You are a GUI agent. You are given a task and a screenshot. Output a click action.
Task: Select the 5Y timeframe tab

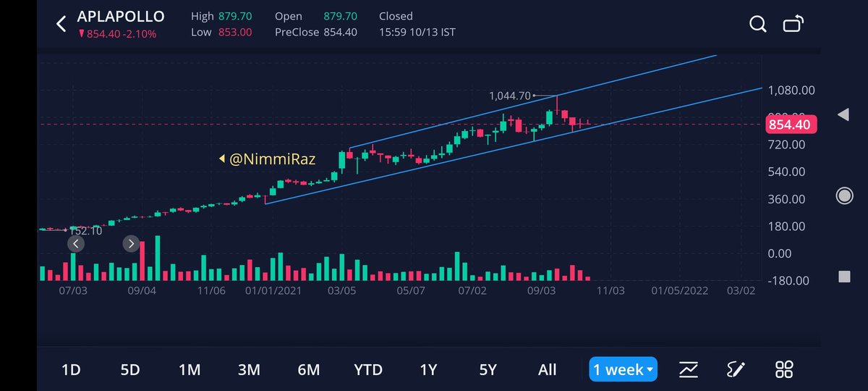click(488, 369)
